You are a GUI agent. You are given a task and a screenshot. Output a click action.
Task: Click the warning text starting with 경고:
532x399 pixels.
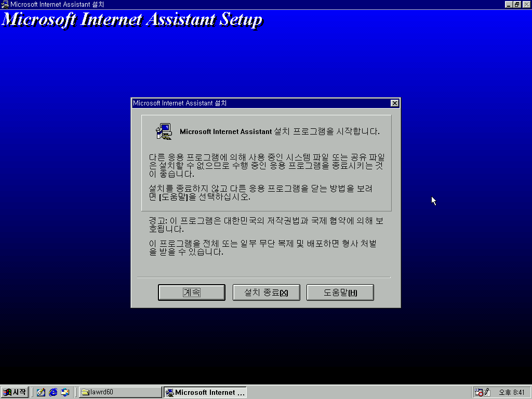click(x=267, y=224)
